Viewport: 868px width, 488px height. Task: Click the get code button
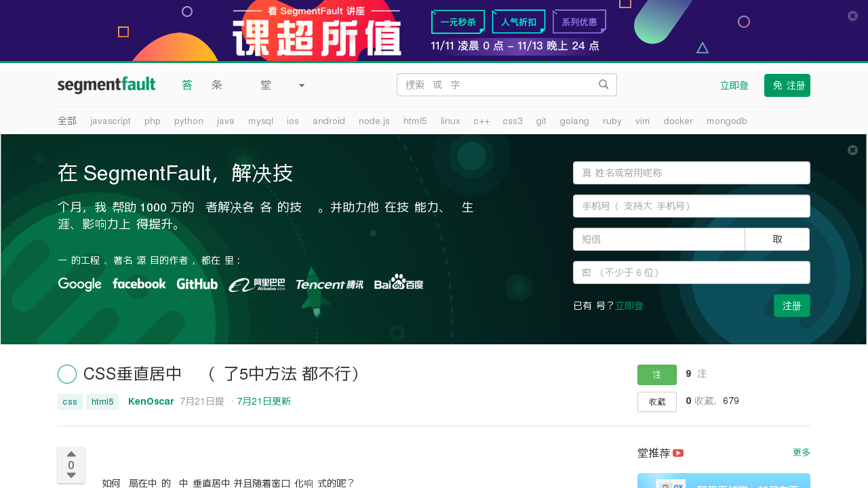pyautogui.click(x=777, y=239)
